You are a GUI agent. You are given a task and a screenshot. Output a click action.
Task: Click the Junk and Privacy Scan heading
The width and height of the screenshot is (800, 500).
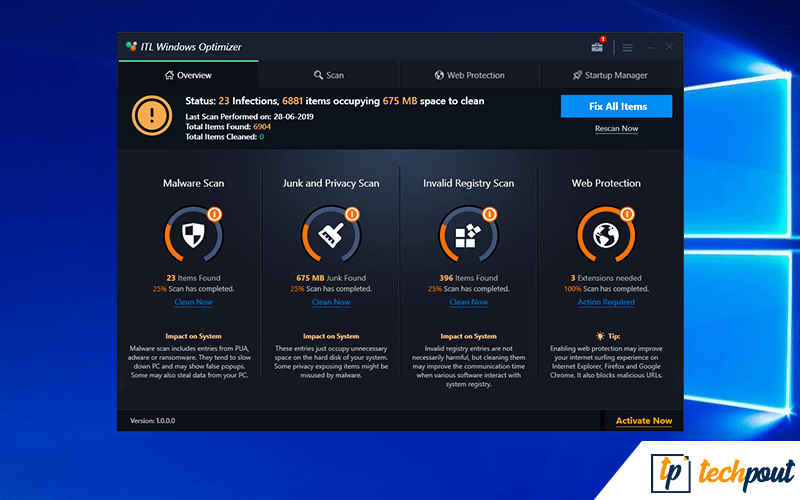click(331, 183)
